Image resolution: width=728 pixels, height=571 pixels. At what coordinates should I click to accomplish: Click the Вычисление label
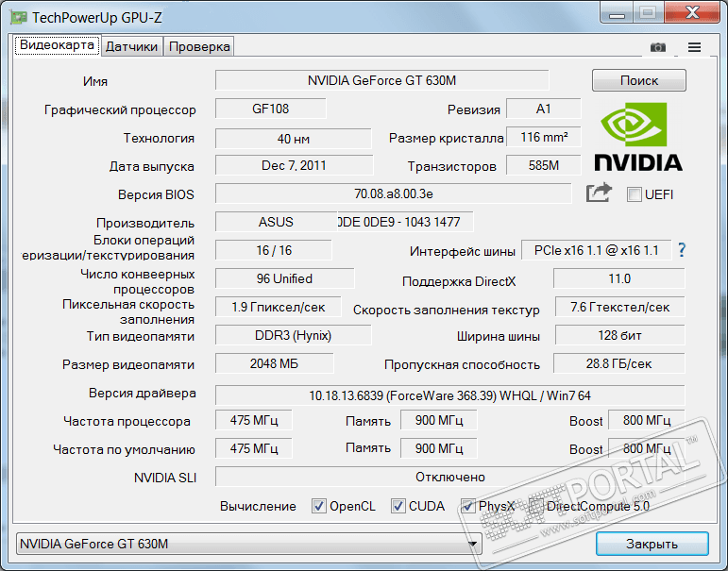tap(258, 506)
